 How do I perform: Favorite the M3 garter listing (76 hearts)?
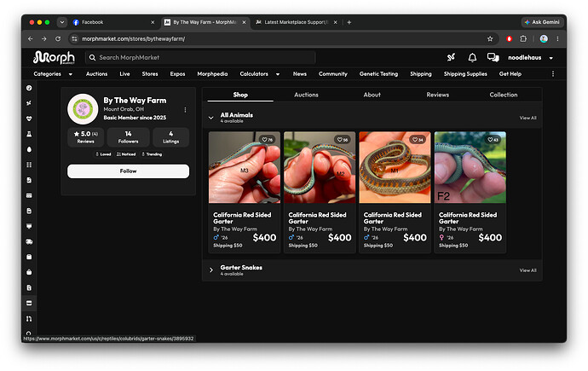267,140
